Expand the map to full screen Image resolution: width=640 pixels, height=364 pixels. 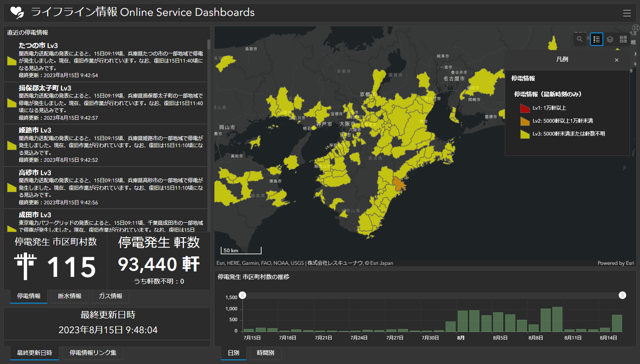point(635,28)
